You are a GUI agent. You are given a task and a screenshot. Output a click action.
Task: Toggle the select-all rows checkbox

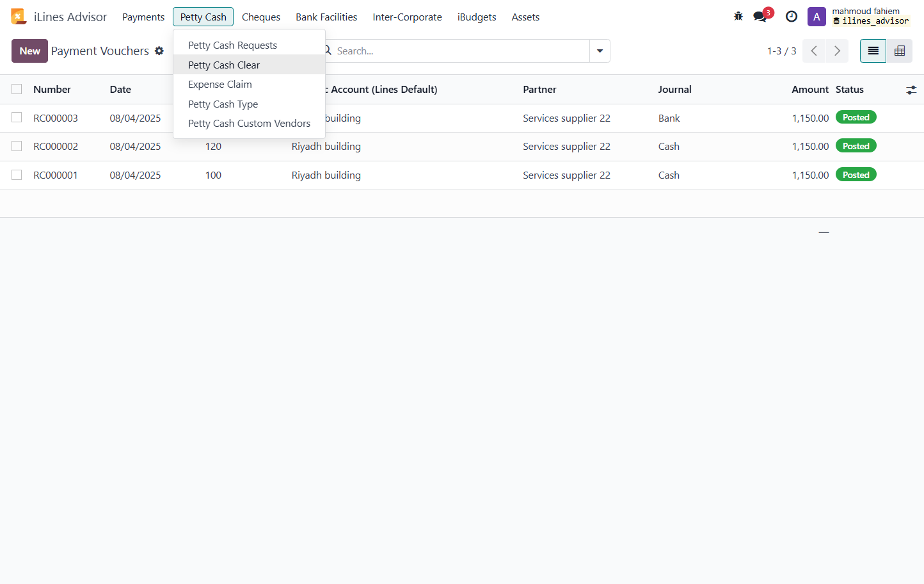(17, 89)
